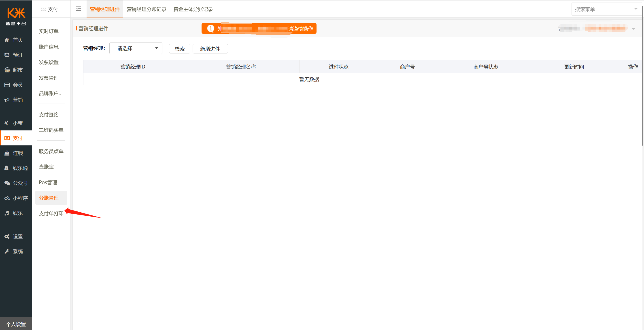644x330 pixels.
Task: Toggle the menu collapse hamburger icon
Action: pos(79,9)
